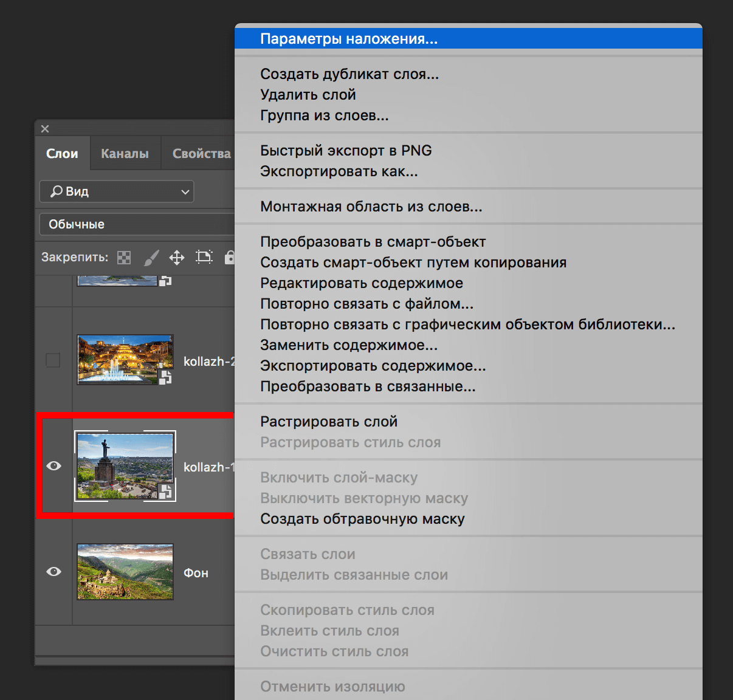Close the Layers panel with X
733x700 pixels.
coord(45,129)
